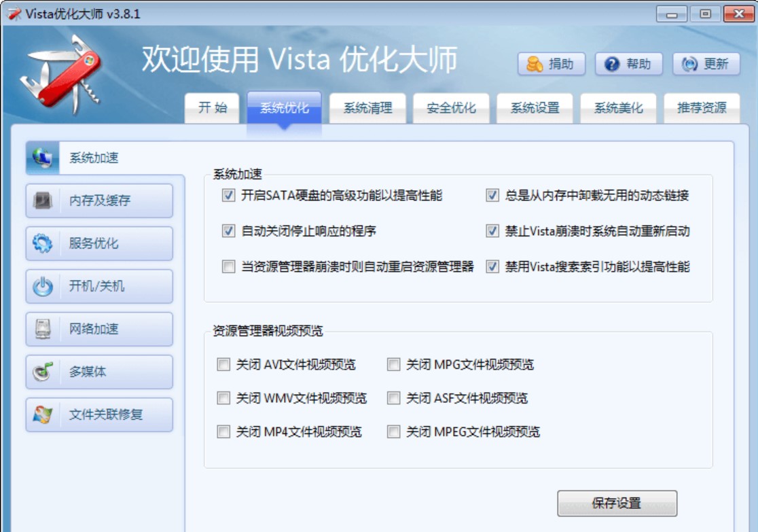
Task: Click the 系统加速 group box label
Action: pos(237,174)
